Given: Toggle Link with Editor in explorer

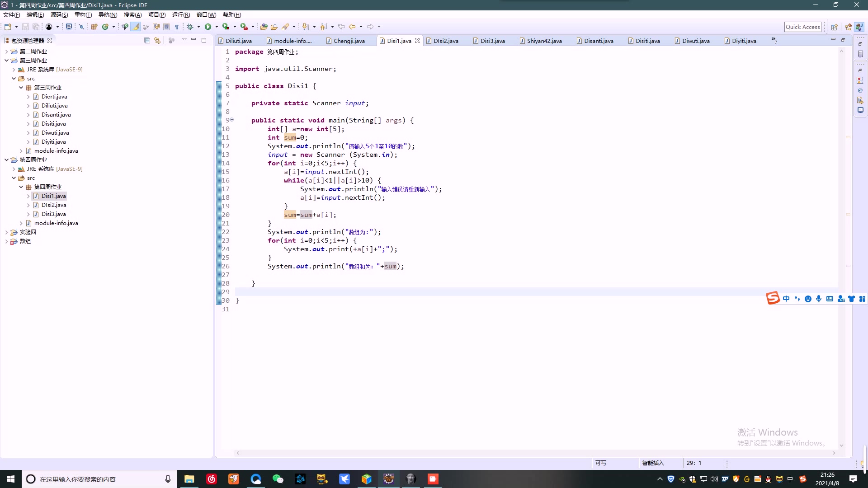Looking at the screenshot, I should (157, 40).
